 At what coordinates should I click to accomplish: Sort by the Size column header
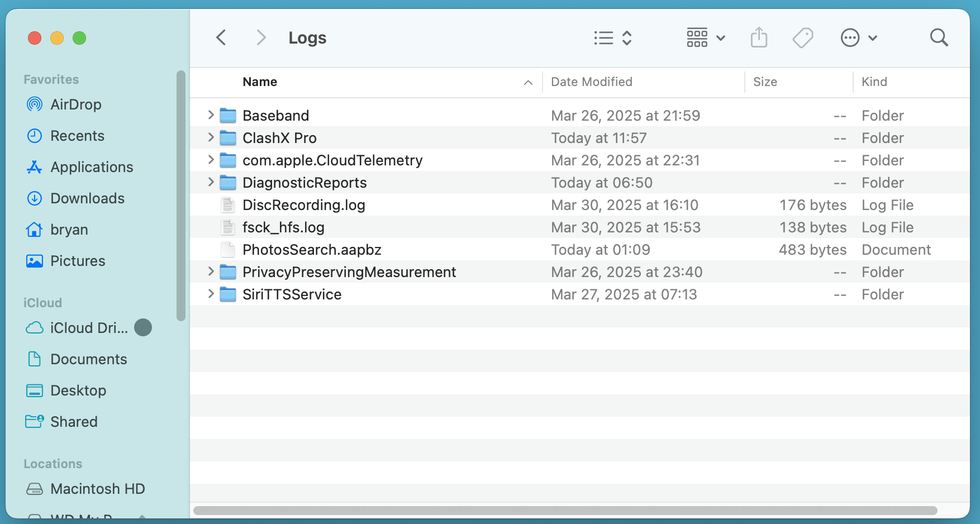tap(765, 82)
